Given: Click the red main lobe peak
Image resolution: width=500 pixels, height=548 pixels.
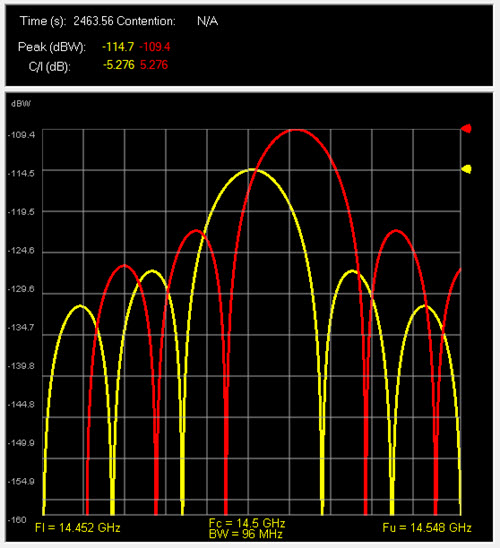Looking at the screenshot, I should tap(296, 130).
